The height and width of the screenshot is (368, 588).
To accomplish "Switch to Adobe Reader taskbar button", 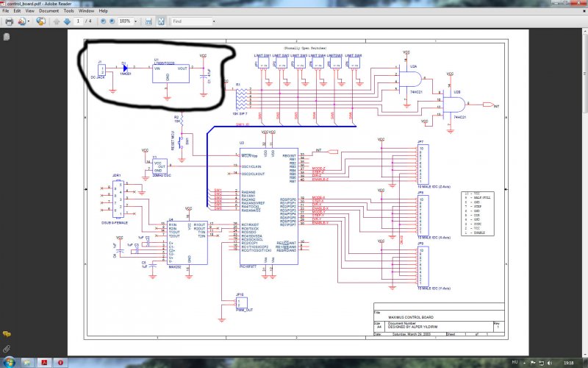I will tap(44, 363).
